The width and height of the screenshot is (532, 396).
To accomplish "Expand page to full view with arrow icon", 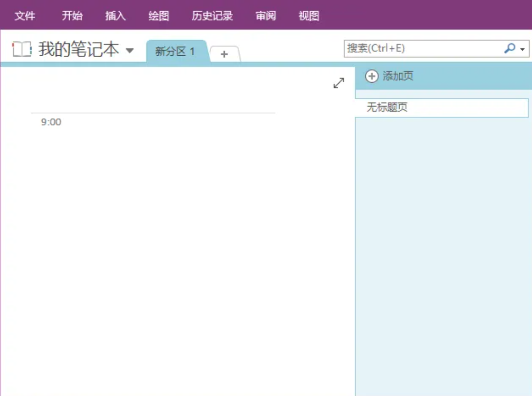I will point(339,83).
